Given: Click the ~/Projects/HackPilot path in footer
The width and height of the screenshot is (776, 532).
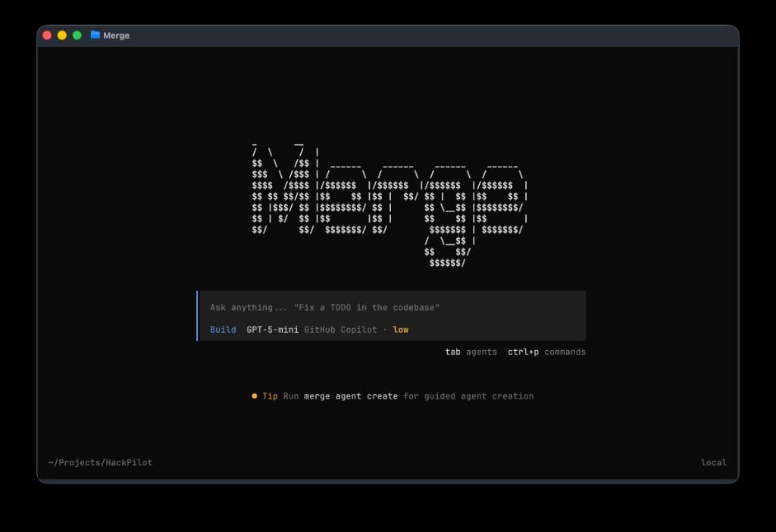Looking at the screenshot, I should pyautogui.click(x=101, y=463).
